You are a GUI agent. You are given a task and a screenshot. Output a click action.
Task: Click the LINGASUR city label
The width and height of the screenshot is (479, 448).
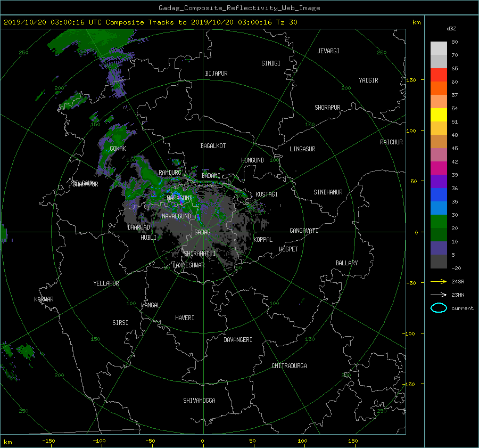302,149
